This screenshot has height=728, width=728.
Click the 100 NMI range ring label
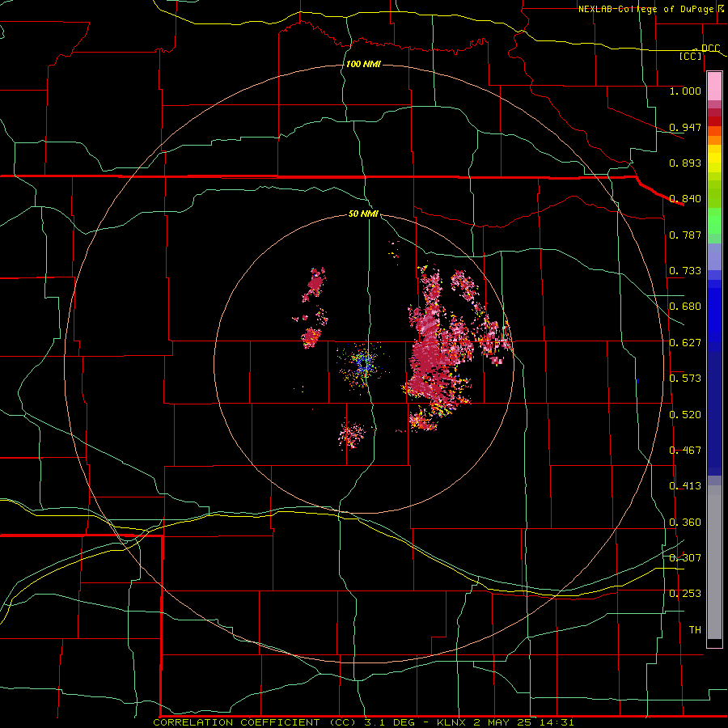pyautogui.click(x=363, y=64)
